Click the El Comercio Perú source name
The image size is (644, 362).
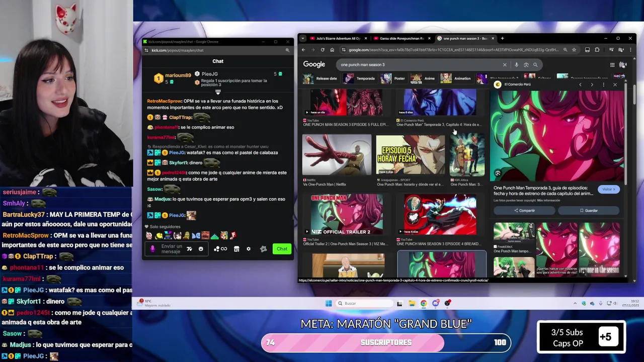coord(517,84)
